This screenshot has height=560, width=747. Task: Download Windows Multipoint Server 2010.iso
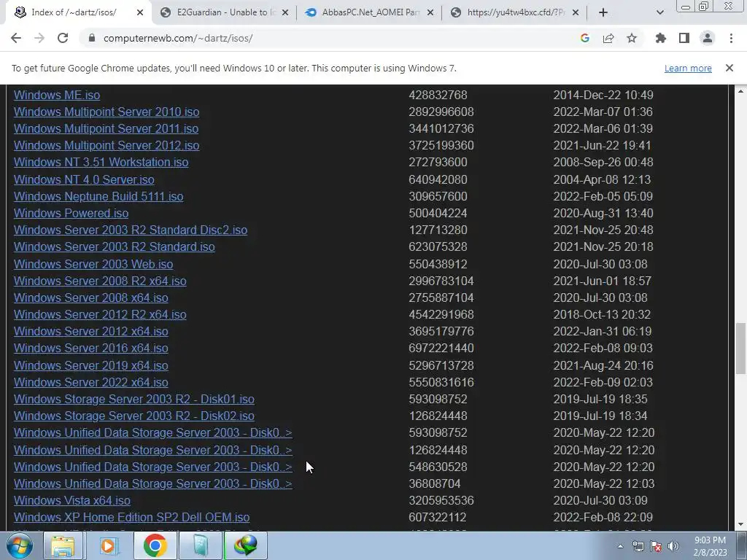pyautogui.click(x=107, y=112)
